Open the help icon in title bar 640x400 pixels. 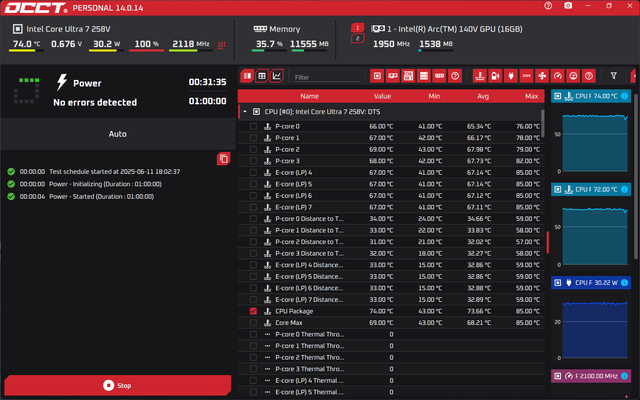point(548,6)
